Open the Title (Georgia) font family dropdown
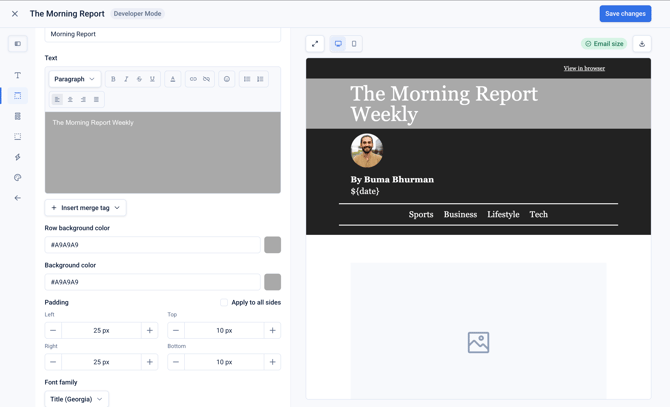Screen dimensions: 670x407 [76, 399]
